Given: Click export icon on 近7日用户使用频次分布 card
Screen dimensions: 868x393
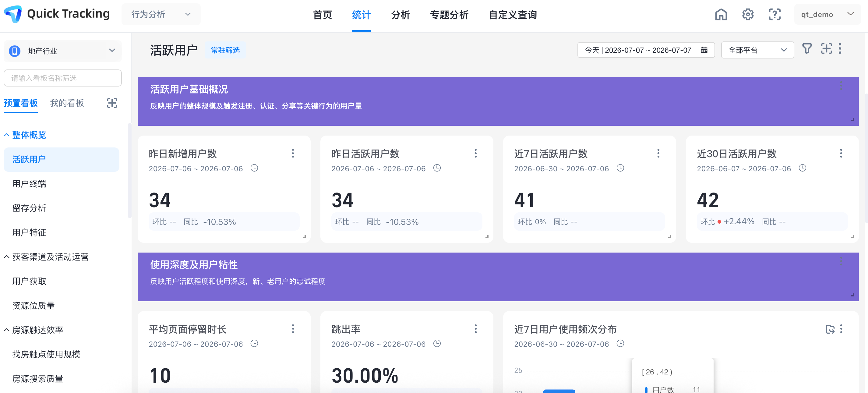Looking at the screenshot, I should coord(830,329).
